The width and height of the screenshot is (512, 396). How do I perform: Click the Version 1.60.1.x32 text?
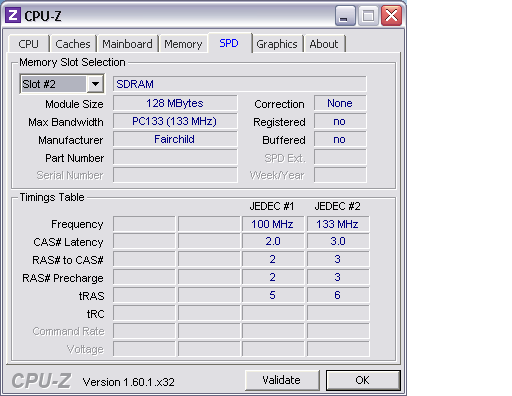[129, 382]
